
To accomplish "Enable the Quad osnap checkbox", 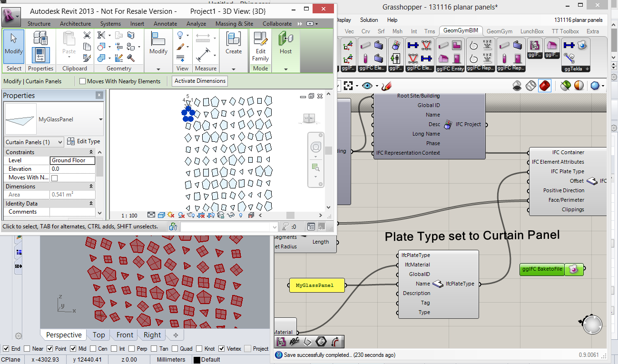I will pyautogui.click(x=176, y=349).
